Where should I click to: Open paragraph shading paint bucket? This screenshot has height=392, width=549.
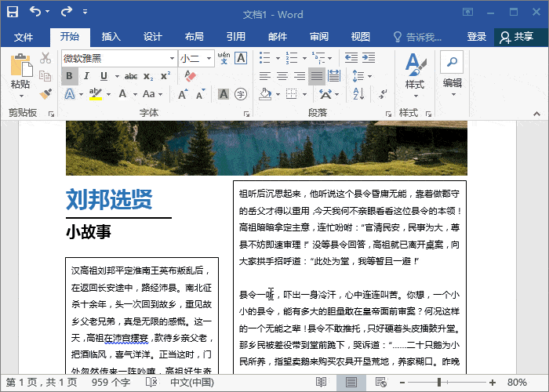(265, 94)
